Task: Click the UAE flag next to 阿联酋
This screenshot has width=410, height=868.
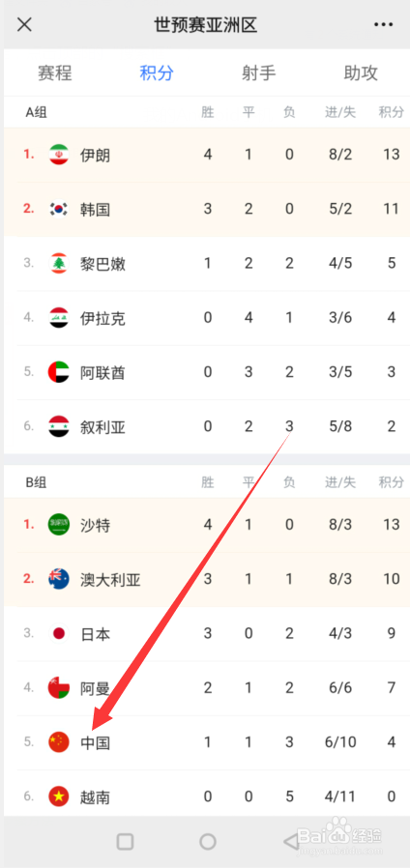Action: click(x=59, y=372)
